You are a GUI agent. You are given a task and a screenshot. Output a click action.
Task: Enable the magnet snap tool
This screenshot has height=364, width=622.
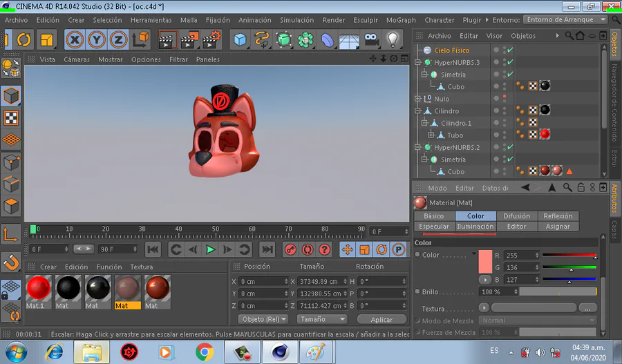[10, 262]
